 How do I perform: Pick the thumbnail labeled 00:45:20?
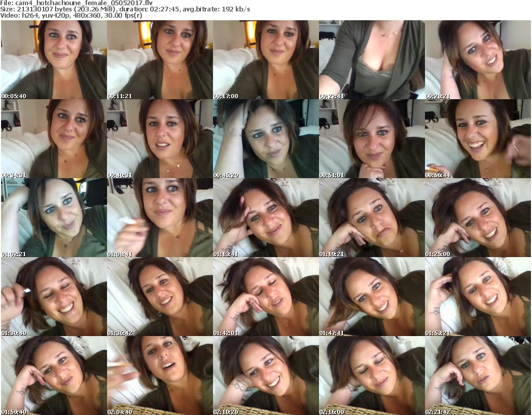click(x=265, y=139)
